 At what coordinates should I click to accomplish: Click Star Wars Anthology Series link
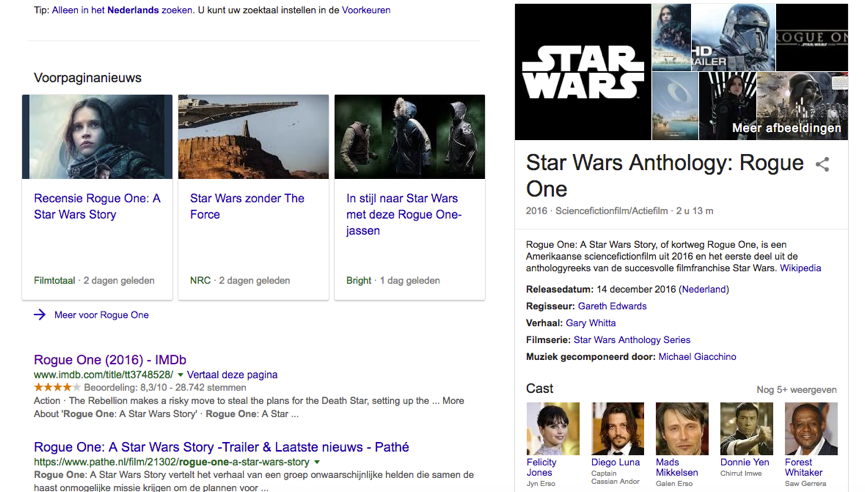[x=632, y=340]
